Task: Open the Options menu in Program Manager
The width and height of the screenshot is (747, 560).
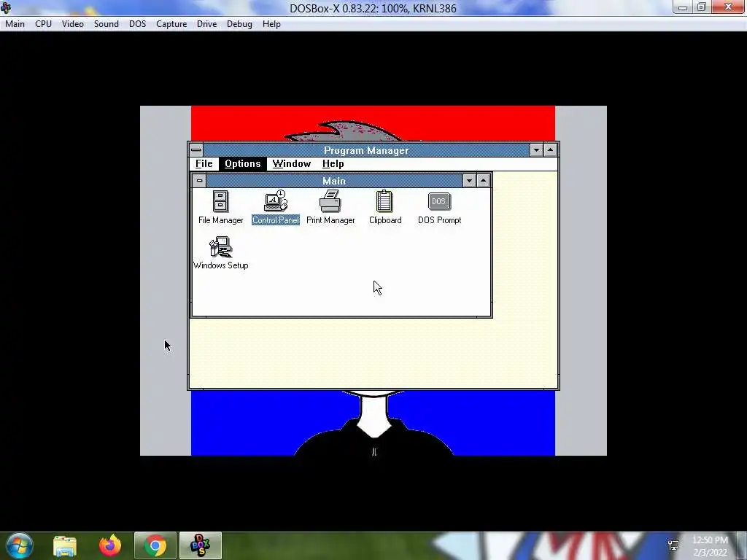Action: point(242,164)
